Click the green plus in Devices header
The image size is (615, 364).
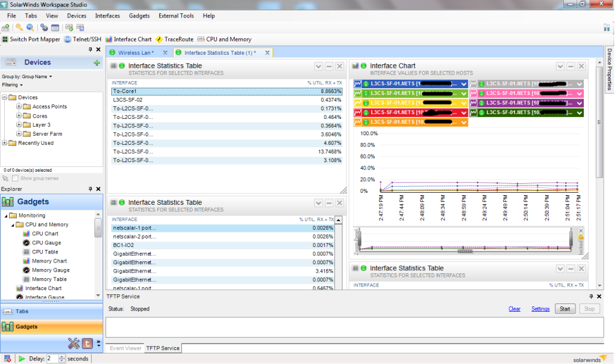point(97,62)
